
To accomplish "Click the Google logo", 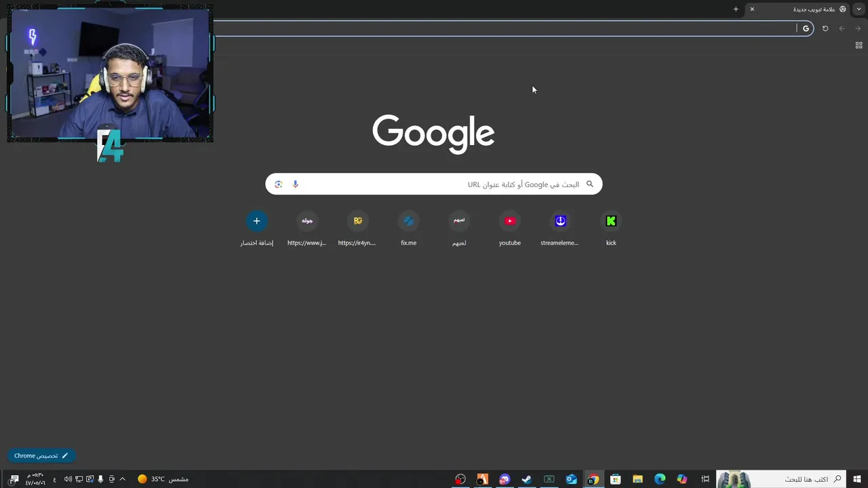I will pos(433,134).
